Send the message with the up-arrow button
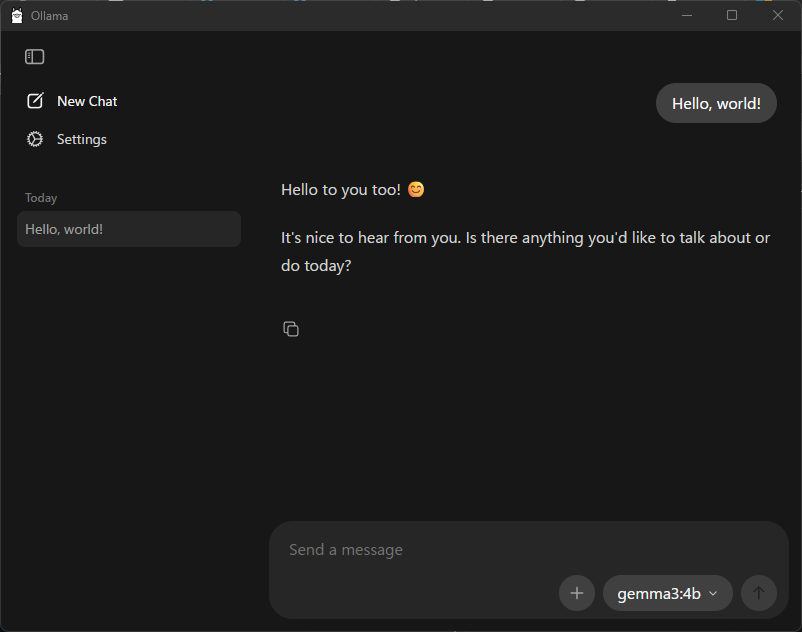Image resolution: width=802 pixels, height=632 pixels. click(759, 593)
